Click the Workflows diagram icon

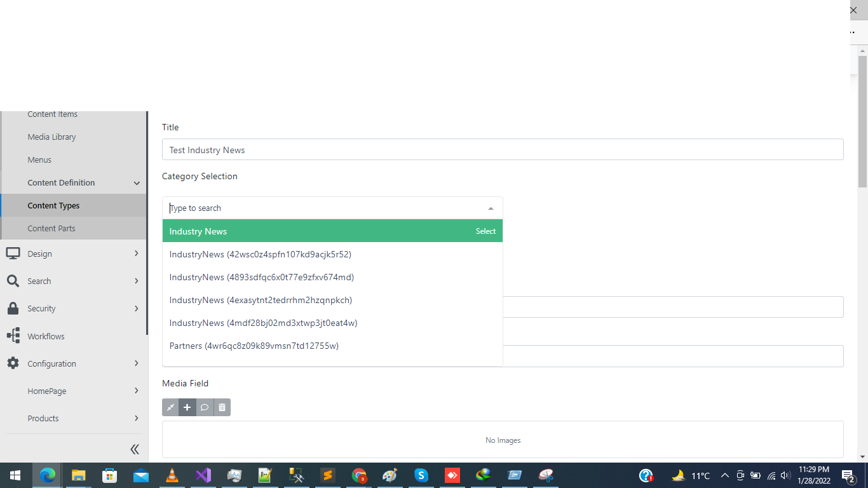[x=13, y=335]
